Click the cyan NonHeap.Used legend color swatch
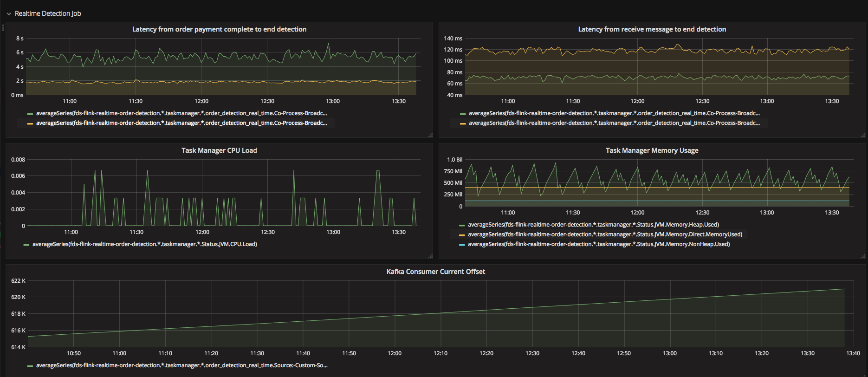 [462, 245]
